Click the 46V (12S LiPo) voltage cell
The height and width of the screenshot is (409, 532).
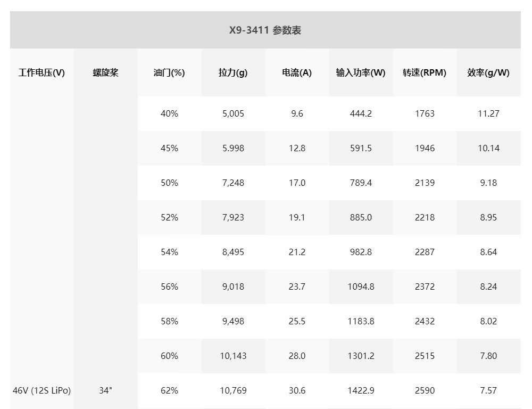point(41,390)
